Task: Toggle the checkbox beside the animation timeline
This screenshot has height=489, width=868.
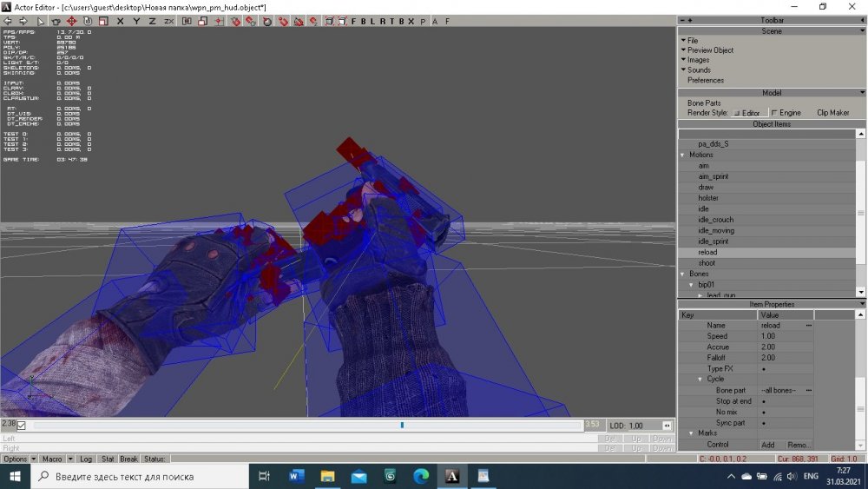Action: [x=22, y=426]
